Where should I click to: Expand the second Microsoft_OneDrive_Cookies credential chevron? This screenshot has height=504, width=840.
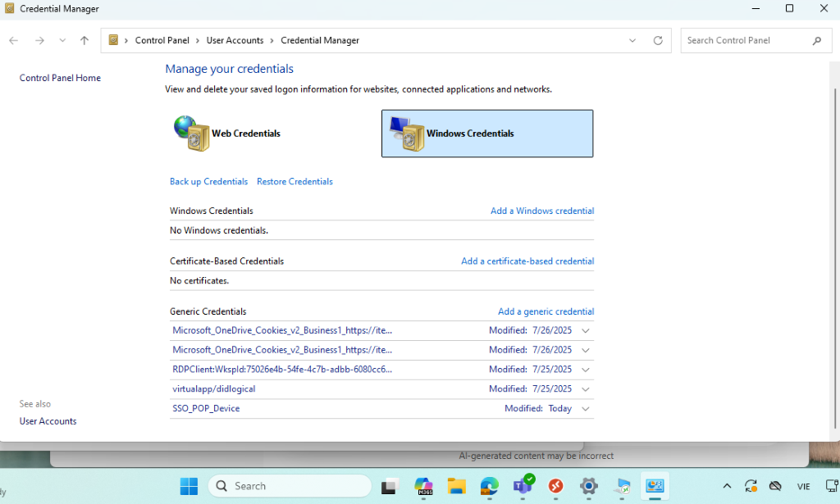pyautogui.click(x=586, y=351)
